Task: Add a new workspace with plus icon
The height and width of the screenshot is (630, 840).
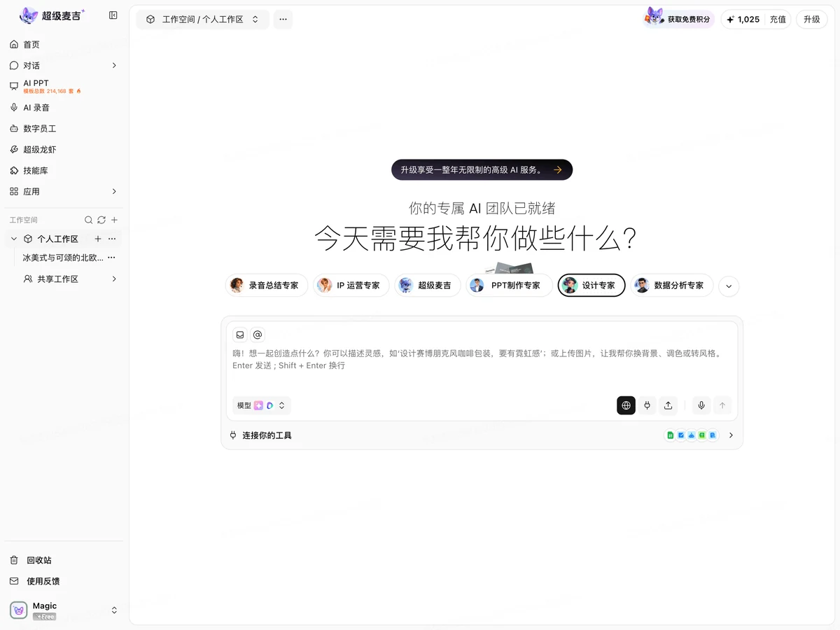Action: click(x=114, y=220)
